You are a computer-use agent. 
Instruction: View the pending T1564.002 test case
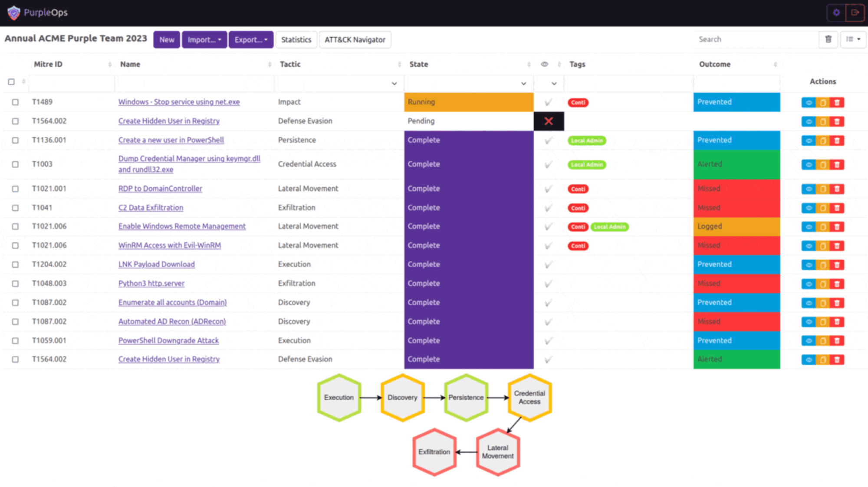tap(809, 122)
